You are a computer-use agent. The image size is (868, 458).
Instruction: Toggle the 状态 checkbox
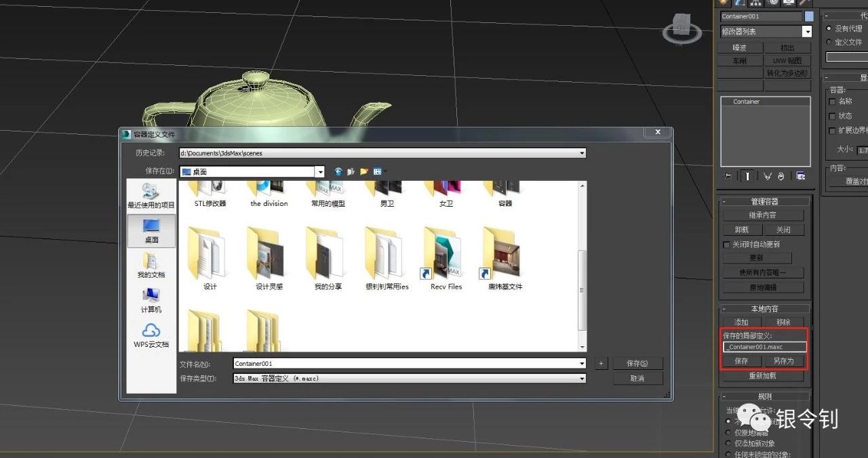(833, 116)
